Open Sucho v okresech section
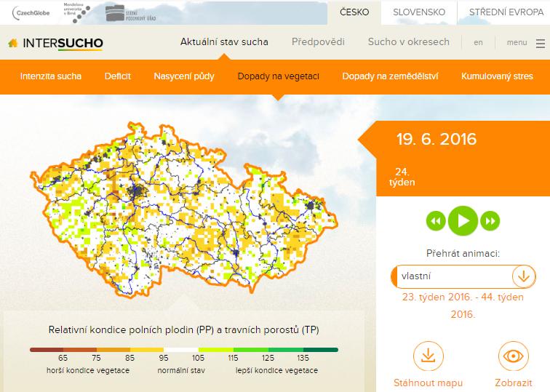The height and width of the screenshot is (392, 550). coord(409,42)
